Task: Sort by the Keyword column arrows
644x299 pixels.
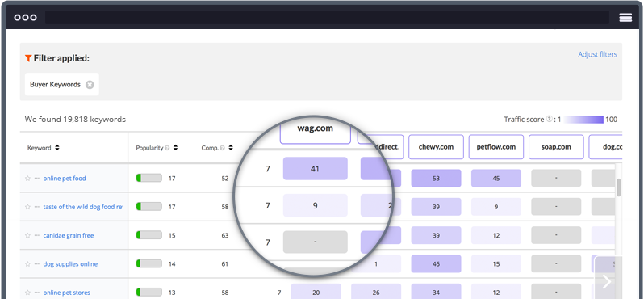Action: click(57, 148)
